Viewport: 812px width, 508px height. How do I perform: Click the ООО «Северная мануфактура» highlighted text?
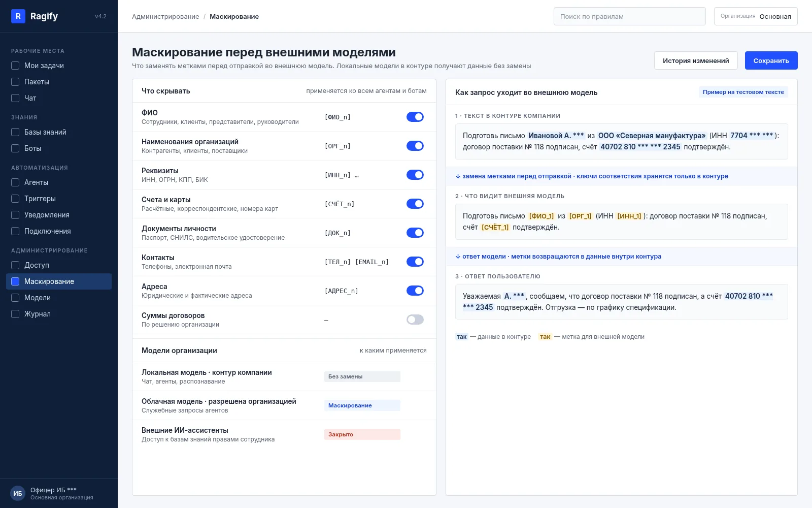652,136
